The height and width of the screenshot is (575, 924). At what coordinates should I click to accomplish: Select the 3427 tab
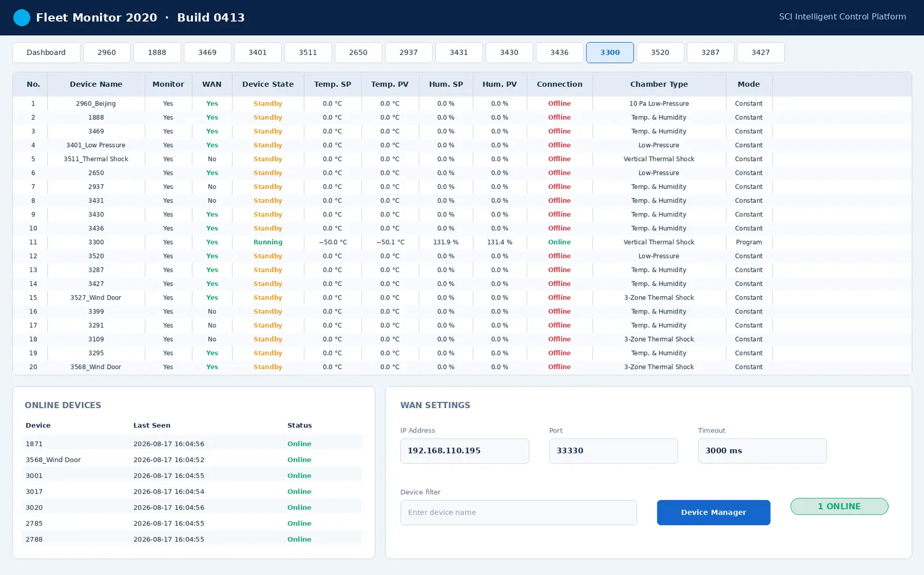click(x=761, y=53)
